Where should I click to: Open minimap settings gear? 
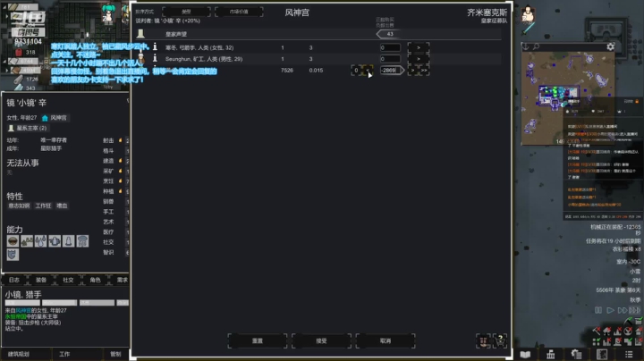610,46
